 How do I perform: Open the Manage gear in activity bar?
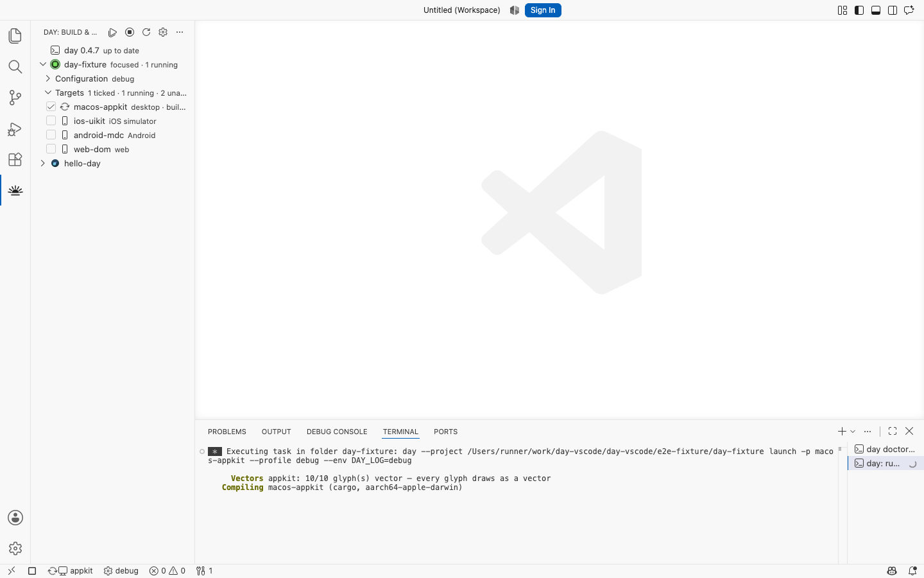click(x=15, y=548)
